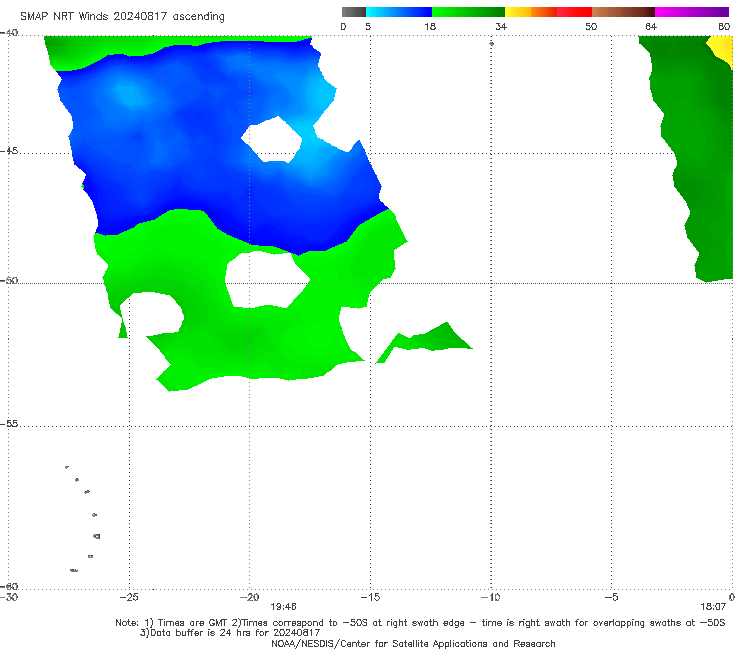This screenshot has width=740, height=650.
Task: Click the note "3)Data buffer is 24 hrs for 20240817"
Action: 230,633
